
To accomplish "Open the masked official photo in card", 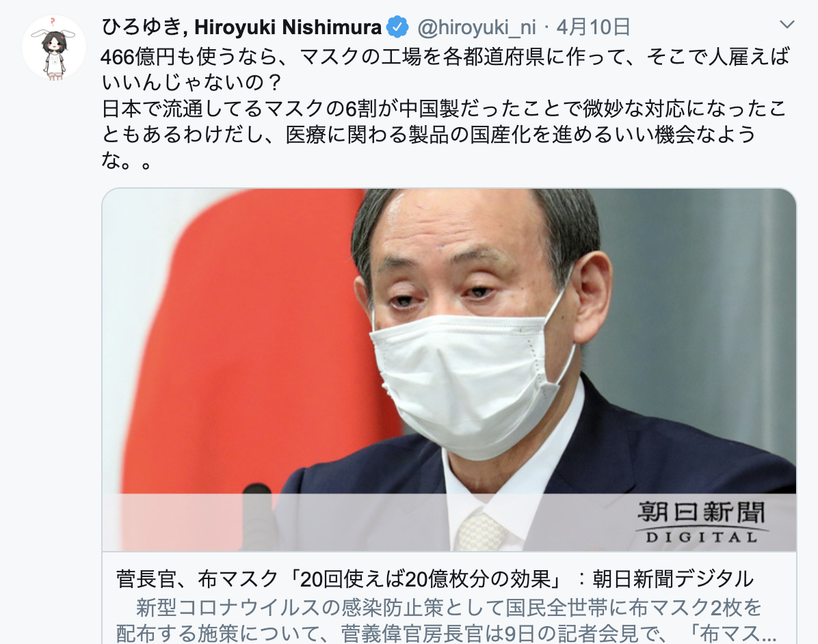I will coord(449,370).
